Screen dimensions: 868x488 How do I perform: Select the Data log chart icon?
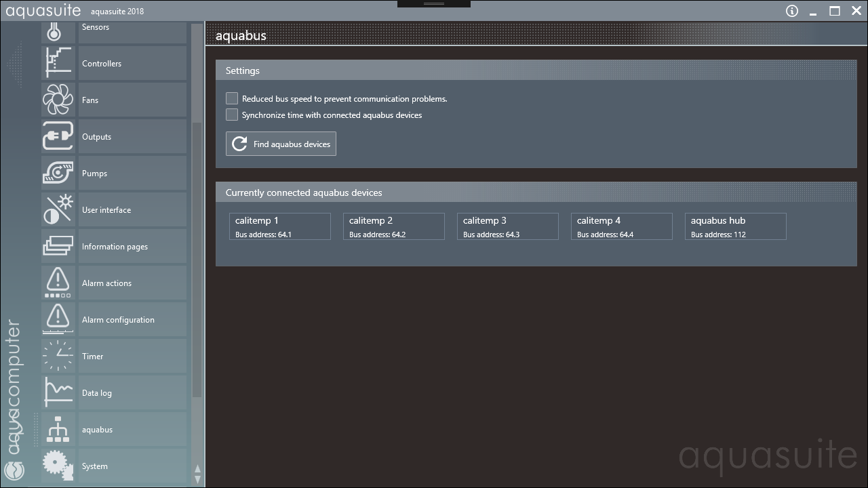pos(58,392)
